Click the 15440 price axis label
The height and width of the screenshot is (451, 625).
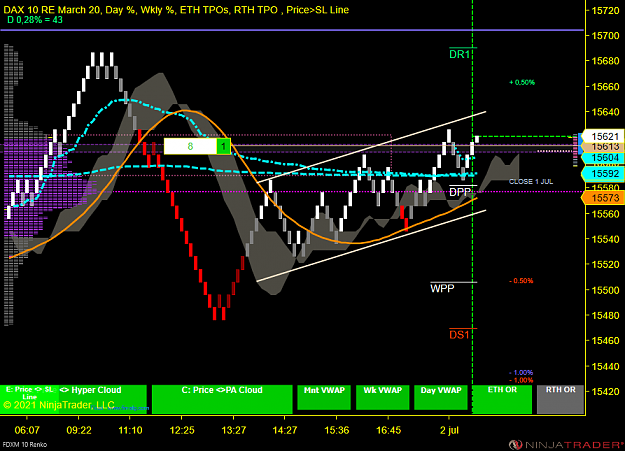605,366
